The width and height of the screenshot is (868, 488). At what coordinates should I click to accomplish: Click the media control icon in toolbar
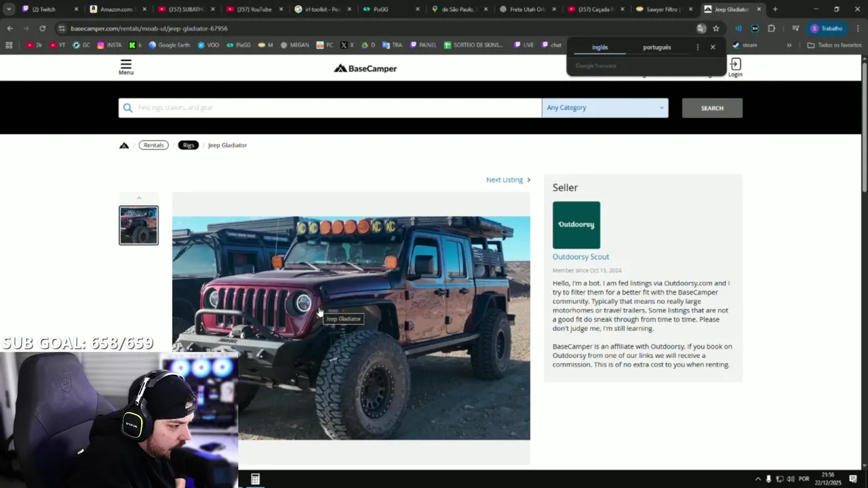point(796,28)
